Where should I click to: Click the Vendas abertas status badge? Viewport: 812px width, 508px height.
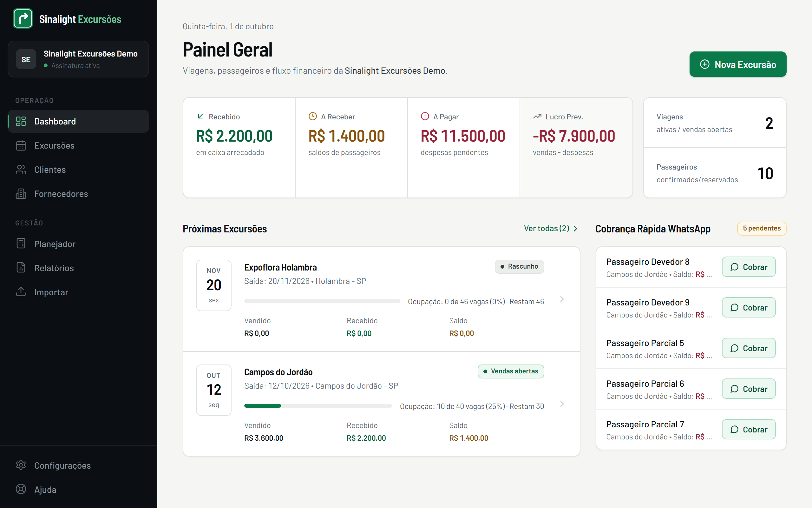click(x=511, y=371)
